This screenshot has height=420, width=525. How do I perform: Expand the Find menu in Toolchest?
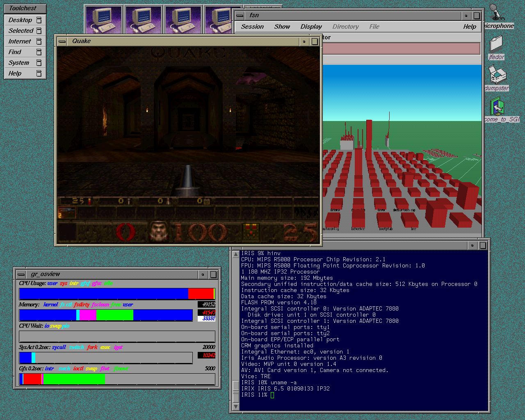(x=25, y=52)
